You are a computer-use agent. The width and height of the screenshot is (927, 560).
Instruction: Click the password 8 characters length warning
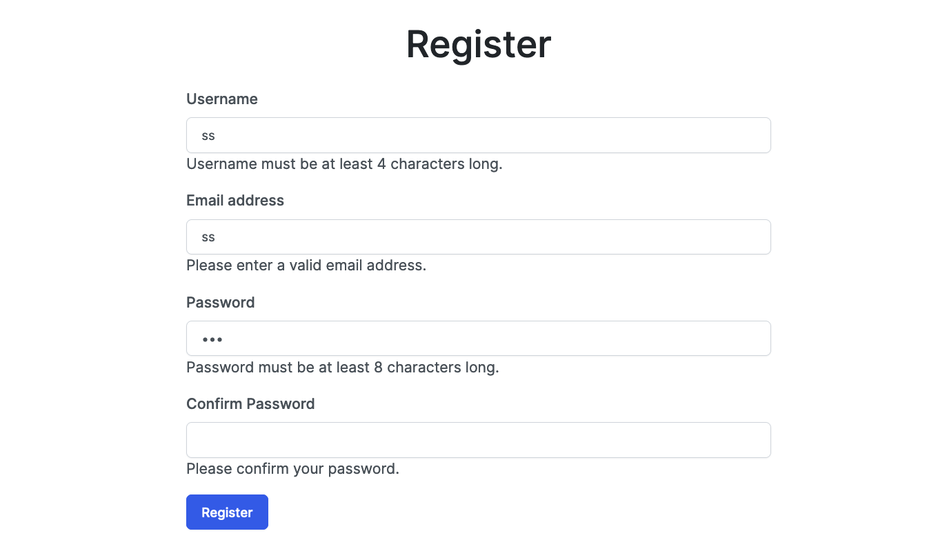tap(343, 368)
